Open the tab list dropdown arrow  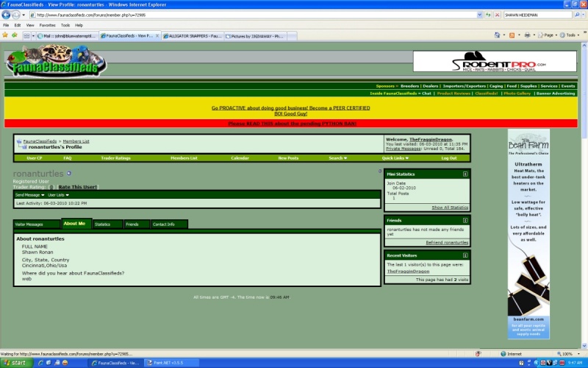33,35
